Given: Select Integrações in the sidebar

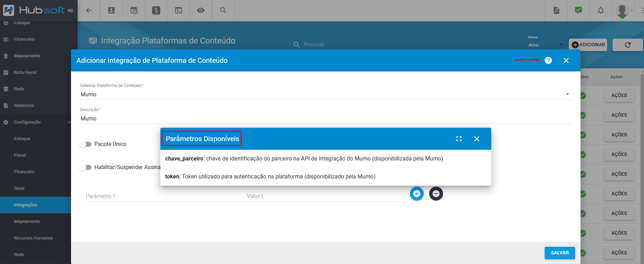Looking at the screenshot, I should click(36, 205).
